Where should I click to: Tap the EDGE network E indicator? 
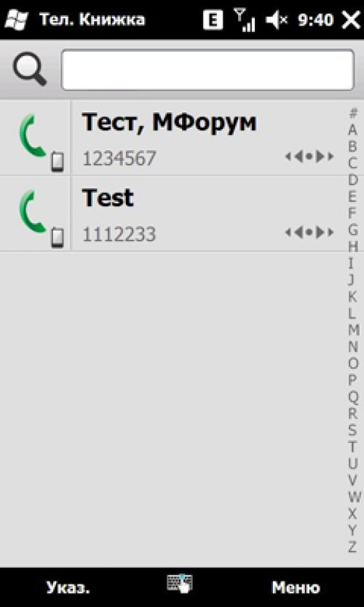pos(213,20)
